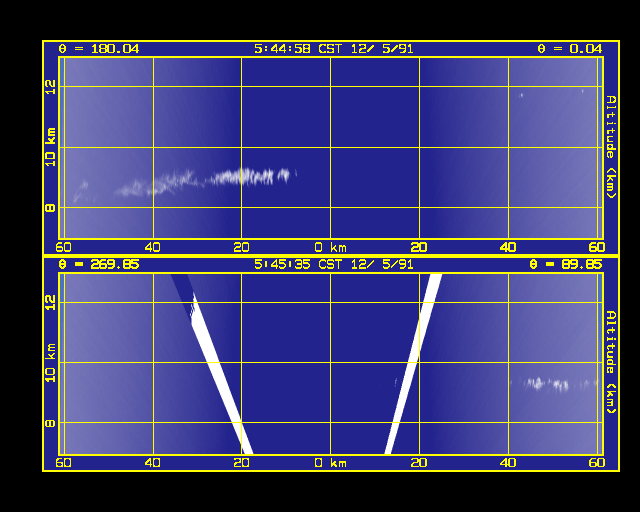Screen dimensions: 640x512
Task: Click the θ = 180.04 angle label
Action: [x=99, y=49]
